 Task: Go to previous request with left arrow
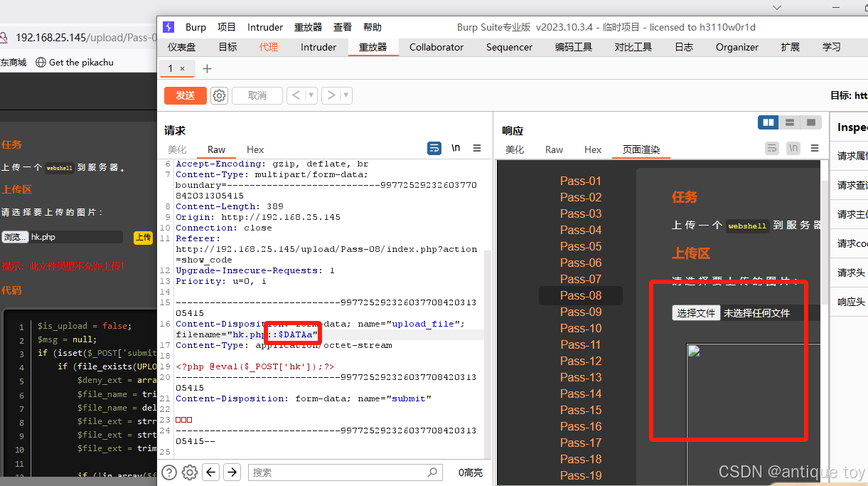(x=296, y=95)
